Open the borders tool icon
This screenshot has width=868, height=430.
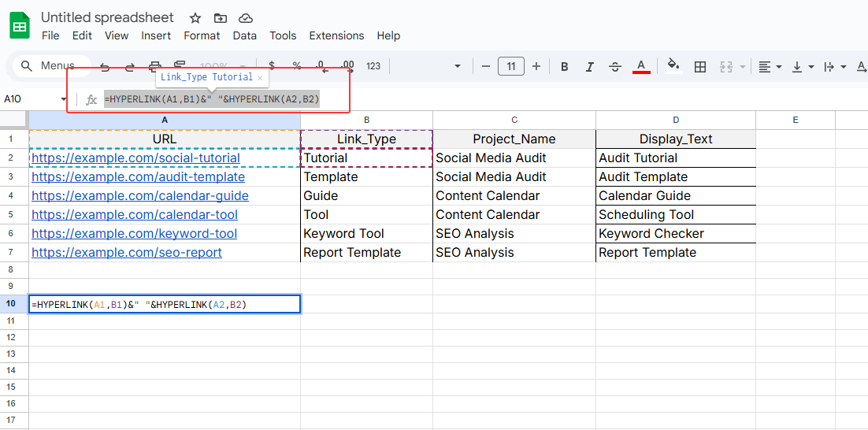point(699,67)
